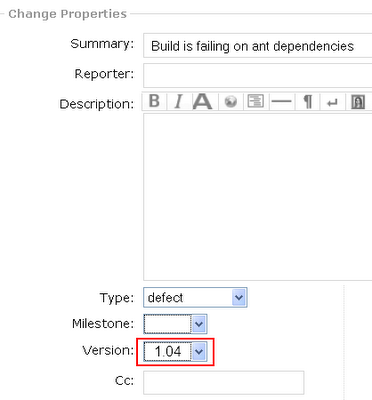
Task: Select the Cc input box
Action: (224, 383)
